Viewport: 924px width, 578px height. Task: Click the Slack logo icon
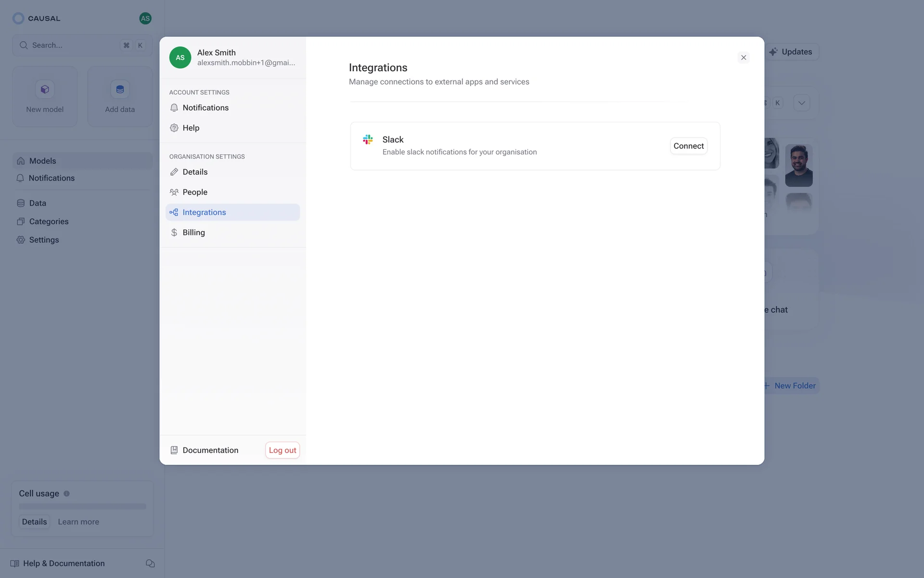point(368,140)
